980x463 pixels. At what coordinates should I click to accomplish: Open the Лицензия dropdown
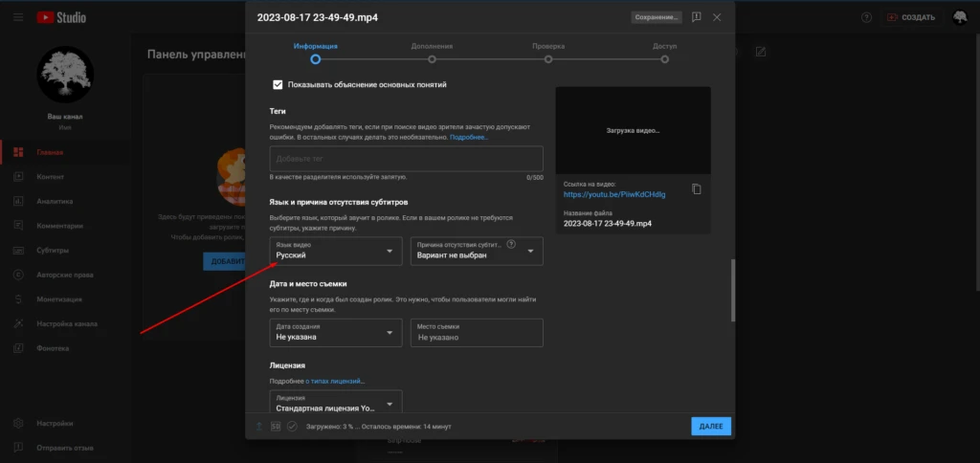pyautogui.click(x=336, y=402)
